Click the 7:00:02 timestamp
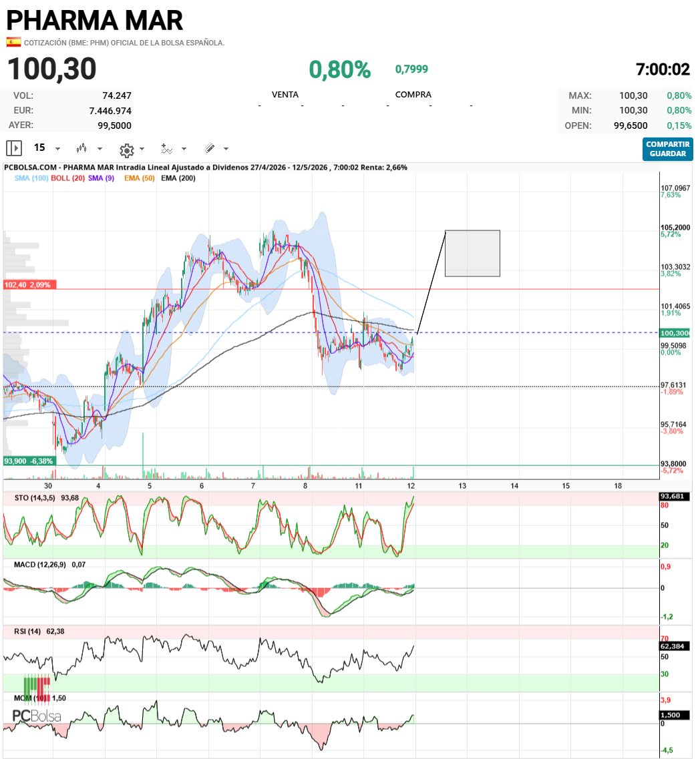 663,69
